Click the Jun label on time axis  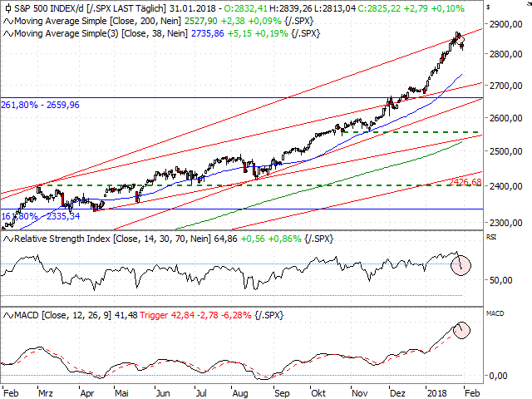[163, 393]
